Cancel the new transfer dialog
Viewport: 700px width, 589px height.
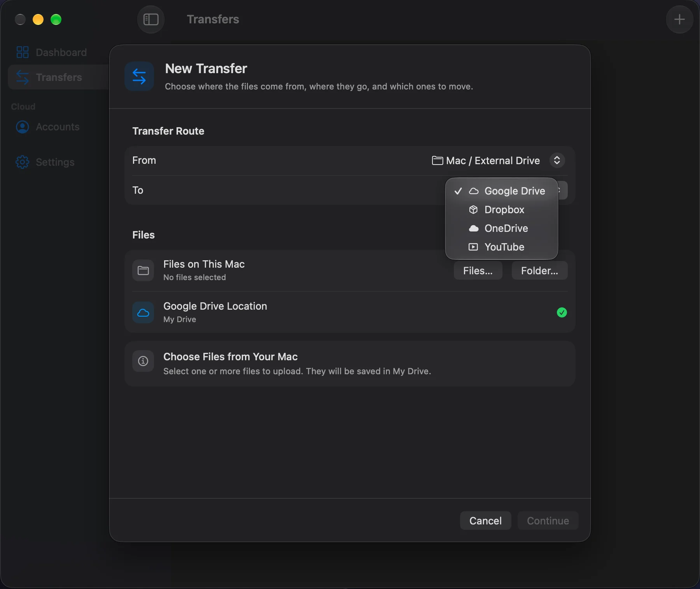[485, 521]
